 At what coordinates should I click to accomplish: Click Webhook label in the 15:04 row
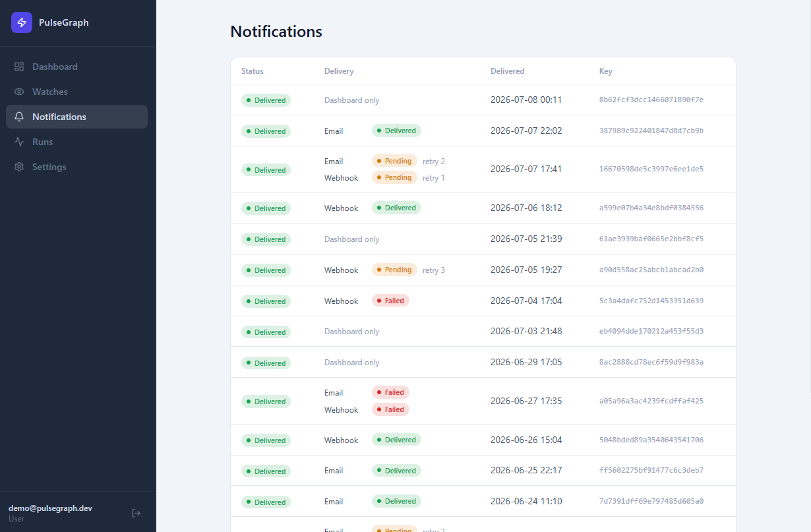342,440
